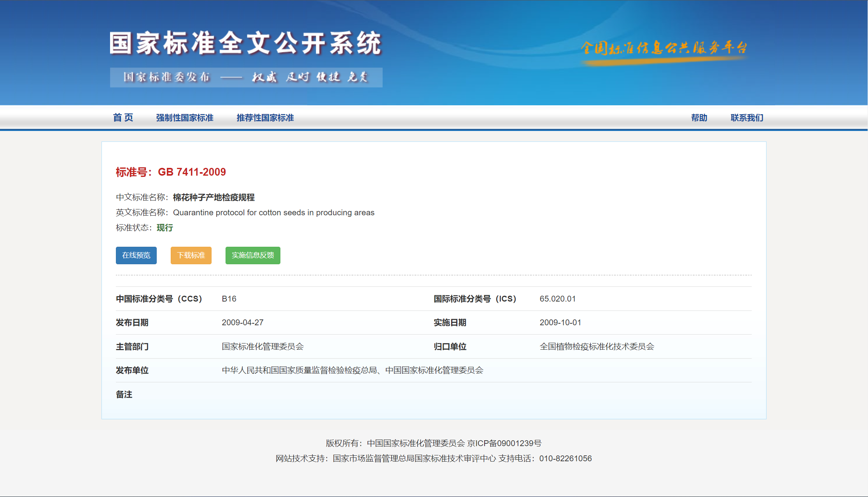Click the English title Quarantine protocol text
Image resolution: width=868 pixels, height=497 pixels.
pyautogui.click(x=273, y=213)
